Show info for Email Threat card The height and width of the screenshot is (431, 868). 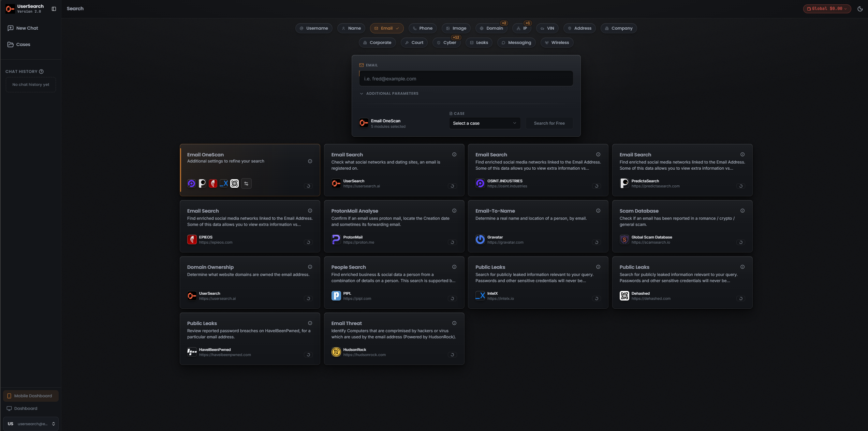(454, 323)
